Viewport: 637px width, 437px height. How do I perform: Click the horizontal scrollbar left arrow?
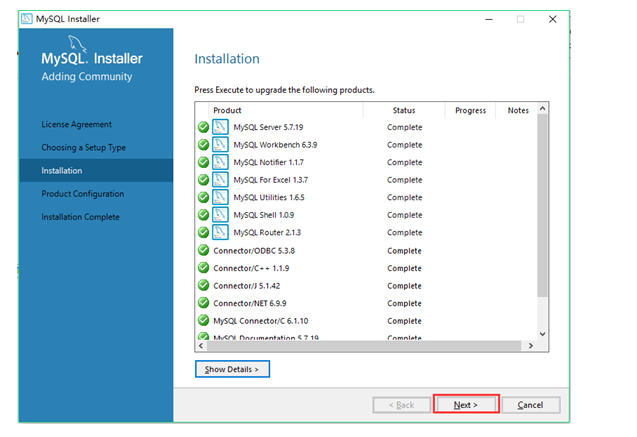coord(201,346)
